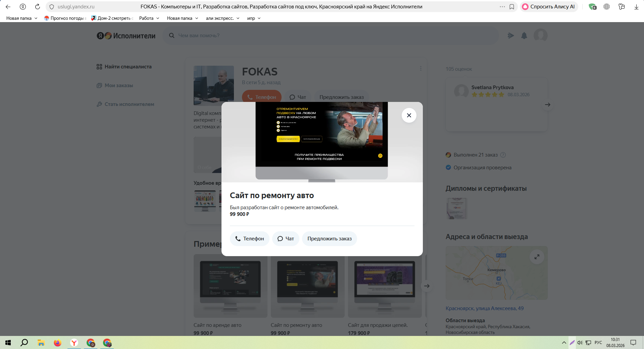Click Предложить заказ in the popup
Screen dimensions: 644x349
330,239
